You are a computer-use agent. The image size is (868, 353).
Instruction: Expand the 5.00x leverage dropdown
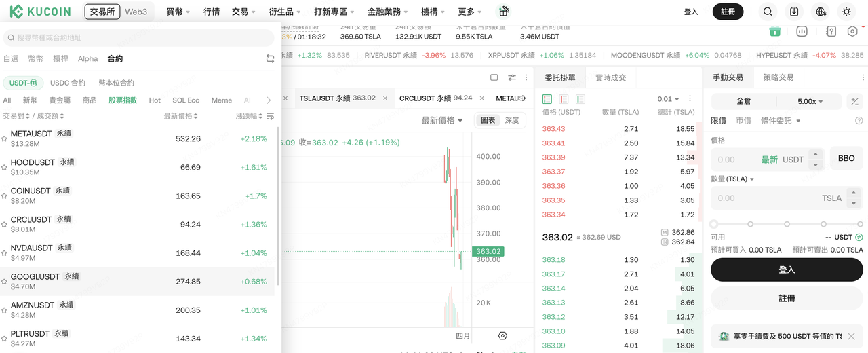click(x=810, y=101)
